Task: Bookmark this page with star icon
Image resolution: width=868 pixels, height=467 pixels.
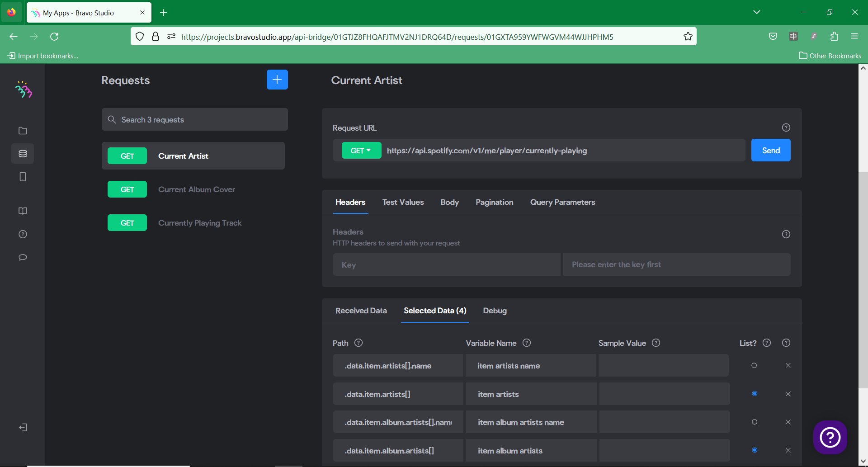Action: (x=688, y=37)
